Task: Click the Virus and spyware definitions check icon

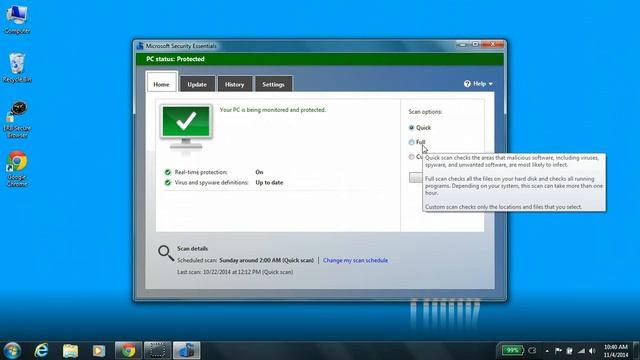Action: tap(167, 182)
